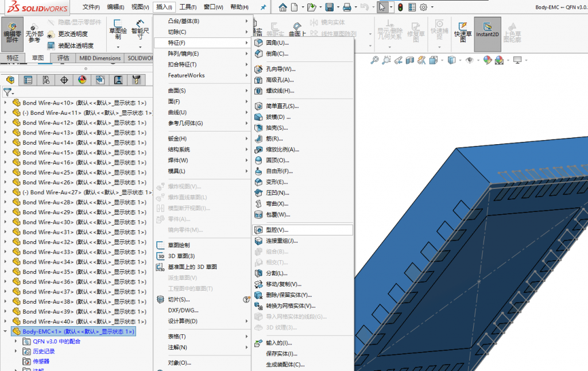The width and height of the screenshot is (588, 371).
Task: Pin the menu bar with the pushpin icon
Action: 263,7
